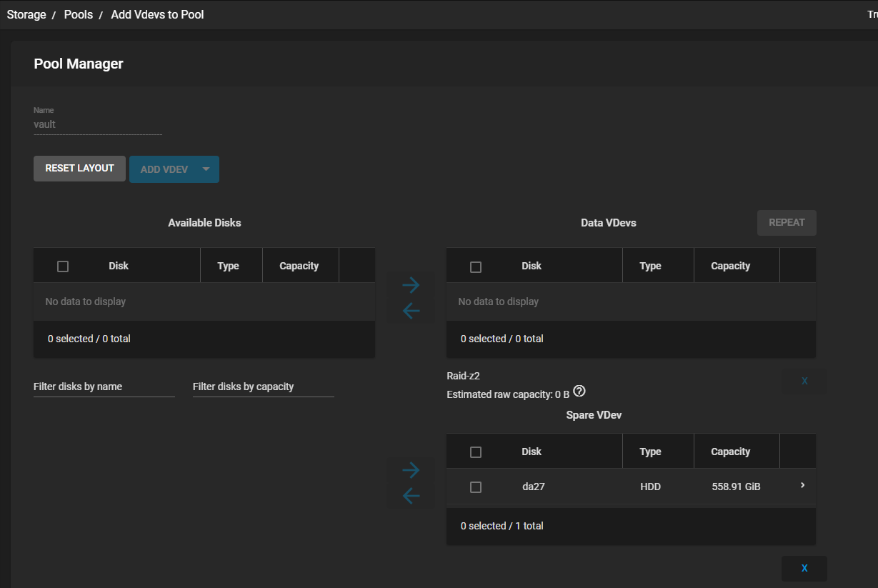
Task: Go to Storage breadcrumb
Action: pos(26,14)
